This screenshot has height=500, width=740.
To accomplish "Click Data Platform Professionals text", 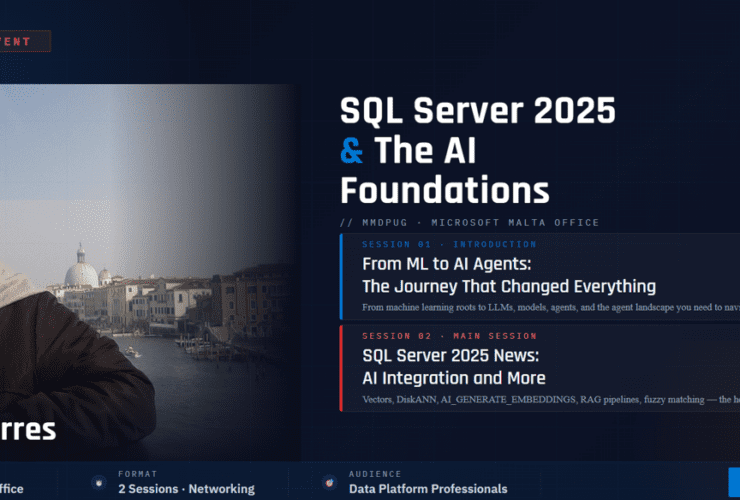I will (428, 489).
